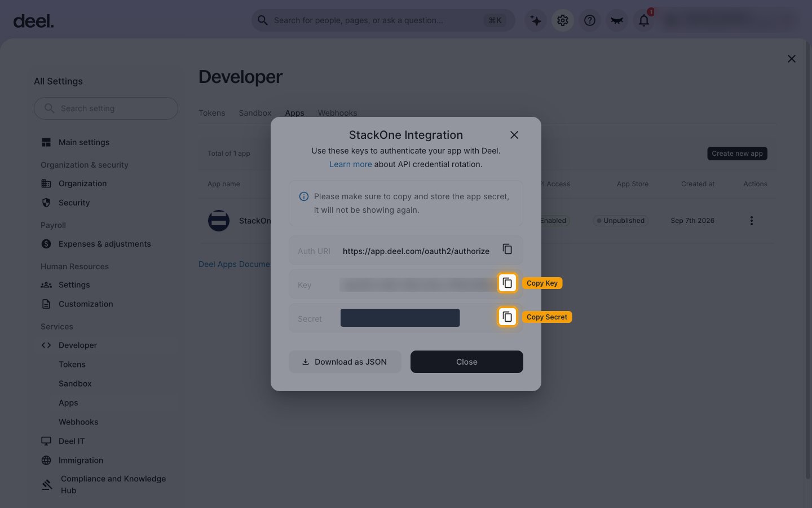Open Organization settings
The height and width of the screenshot is (508, 812).
point(82,183)
